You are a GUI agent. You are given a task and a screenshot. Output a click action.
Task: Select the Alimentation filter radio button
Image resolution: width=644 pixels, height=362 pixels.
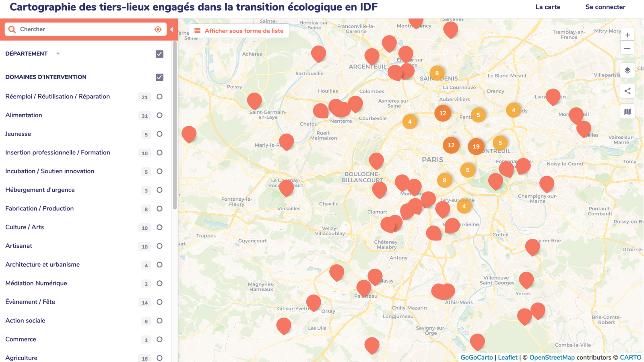click(x=159, y=115)
